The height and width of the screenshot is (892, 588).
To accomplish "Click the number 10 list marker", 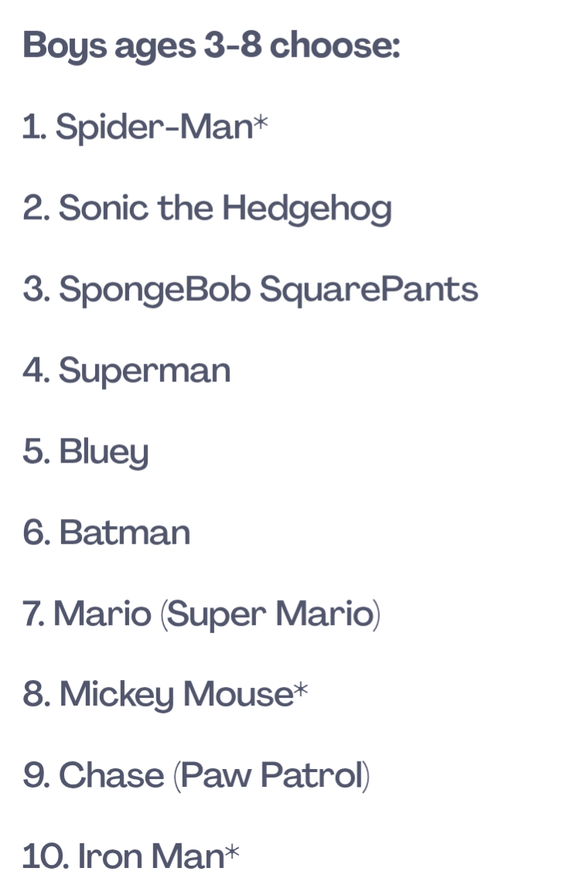I will pyautogui.click(x=46, y=857).
